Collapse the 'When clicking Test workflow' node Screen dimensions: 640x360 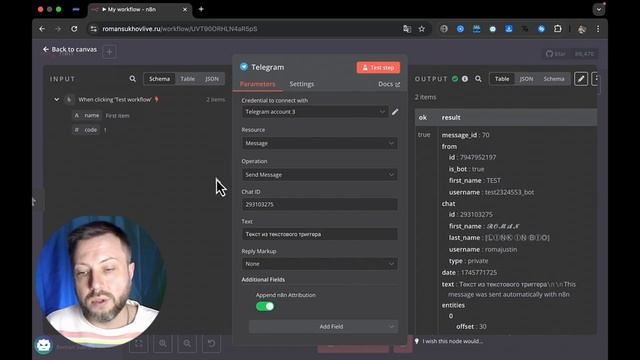pyautogui.click(x=56, y=100)
